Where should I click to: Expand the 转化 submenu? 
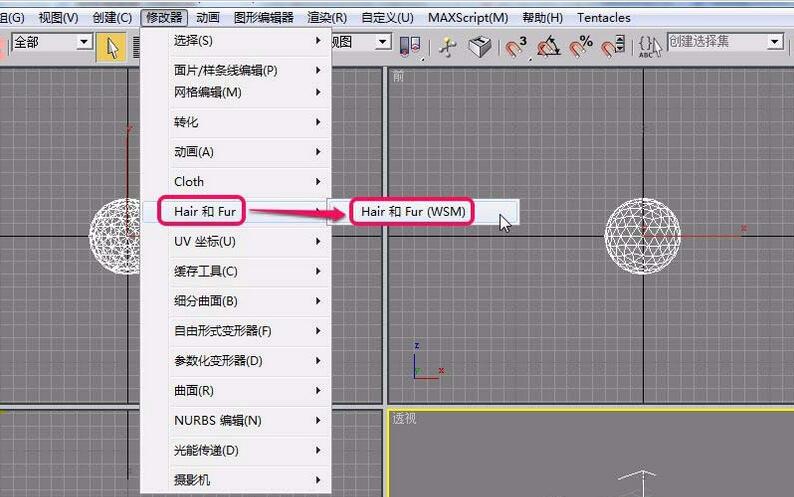coord(236,122)
